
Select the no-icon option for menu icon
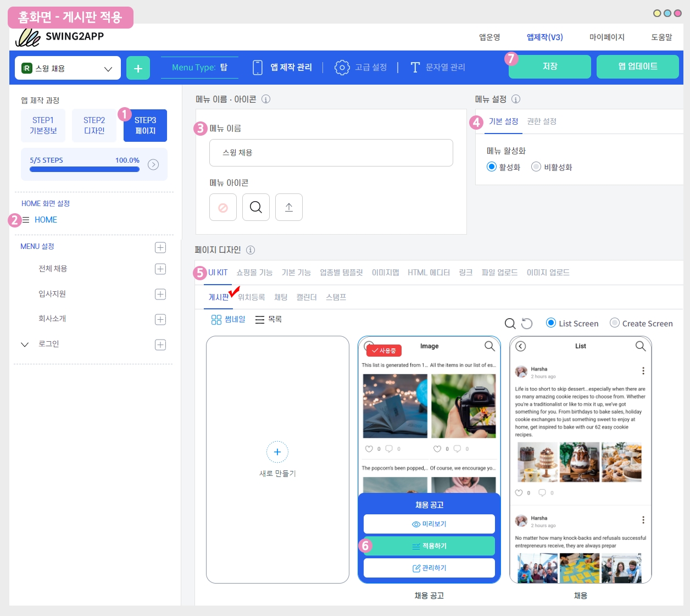pyautogui.click(x=223, y=207)
